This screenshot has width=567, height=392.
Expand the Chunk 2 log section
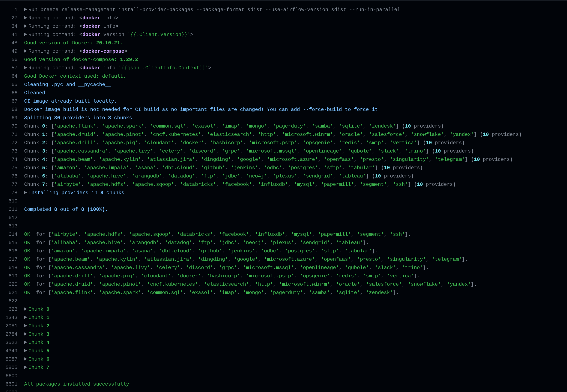point(26,326)
